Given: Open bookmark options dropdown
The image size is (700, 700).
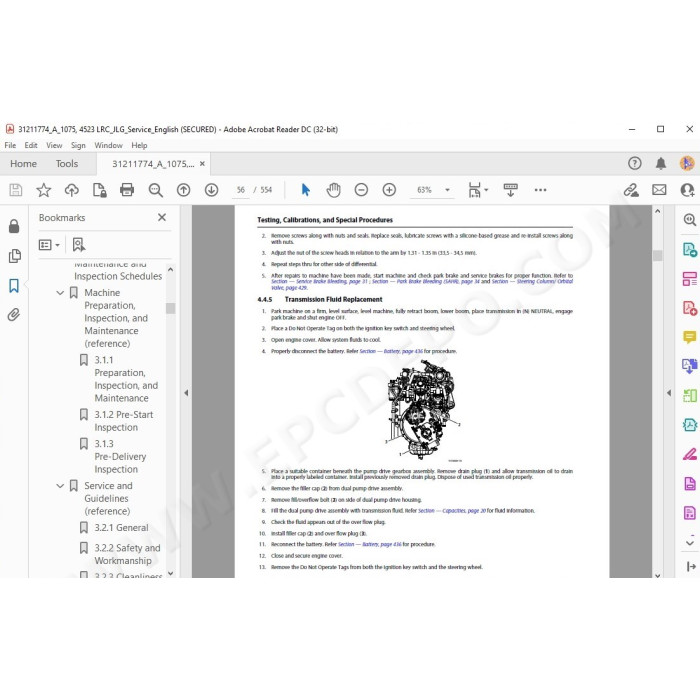Looking at the screenshot, I should 49,245.
